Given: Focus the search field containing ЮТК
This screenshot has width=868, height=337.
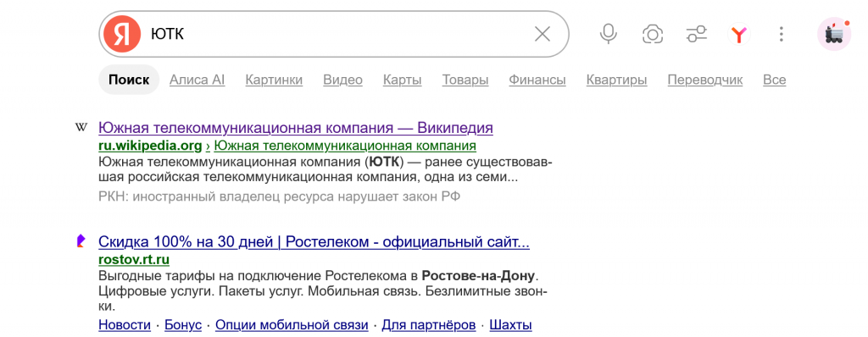Looking at the screenshot, I should click(334, 35).
